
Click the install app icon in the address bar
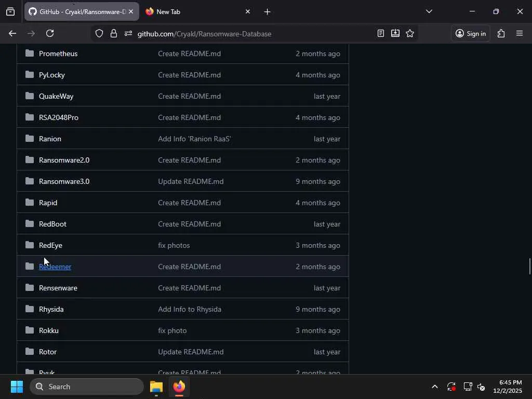coord(395,33)
